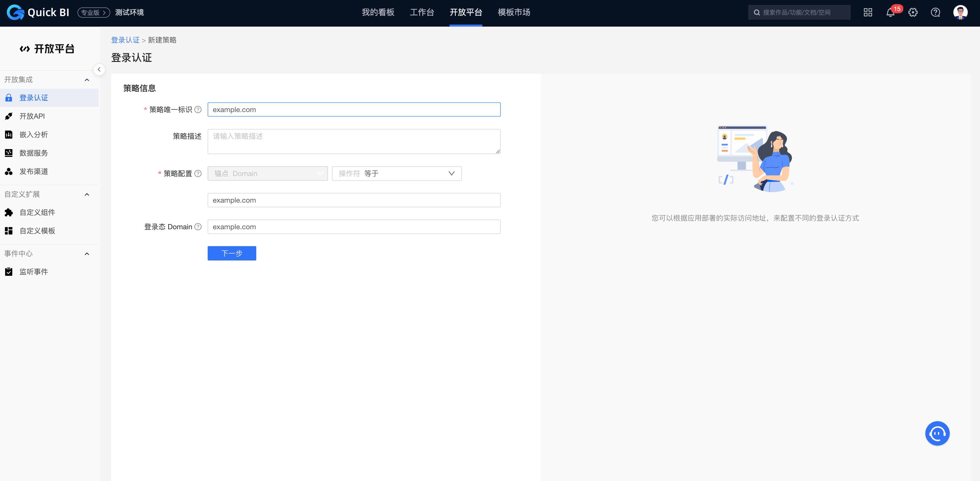Go back via 登录认证 breadcrumb link
This screenshot has width=980, height=481.
click(x=125, y=40)
